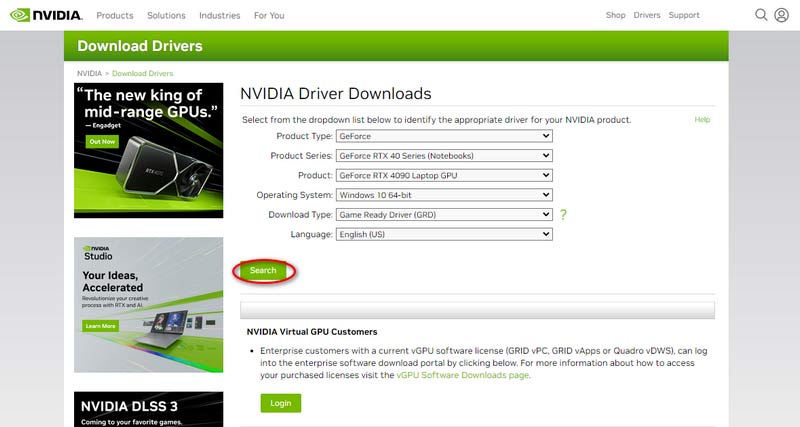Click Out Now on the GPU ad banner
The image size is (800, 427).
click(102, 141)
